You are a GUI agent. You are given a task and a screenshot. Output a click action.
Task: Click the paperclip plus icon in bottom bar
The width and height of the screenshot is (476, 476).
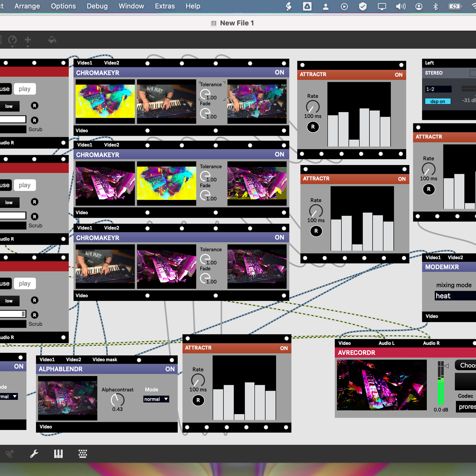click(x=10, y=454)
